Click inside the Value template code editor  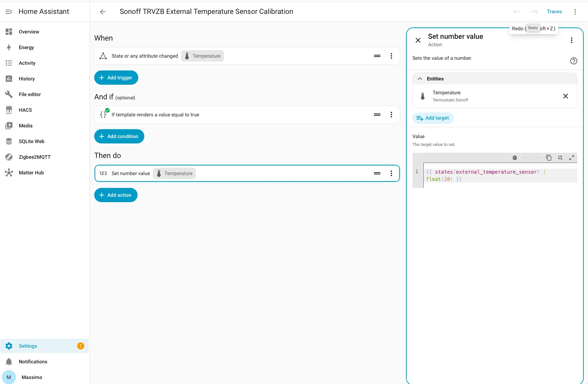point(500,175)
